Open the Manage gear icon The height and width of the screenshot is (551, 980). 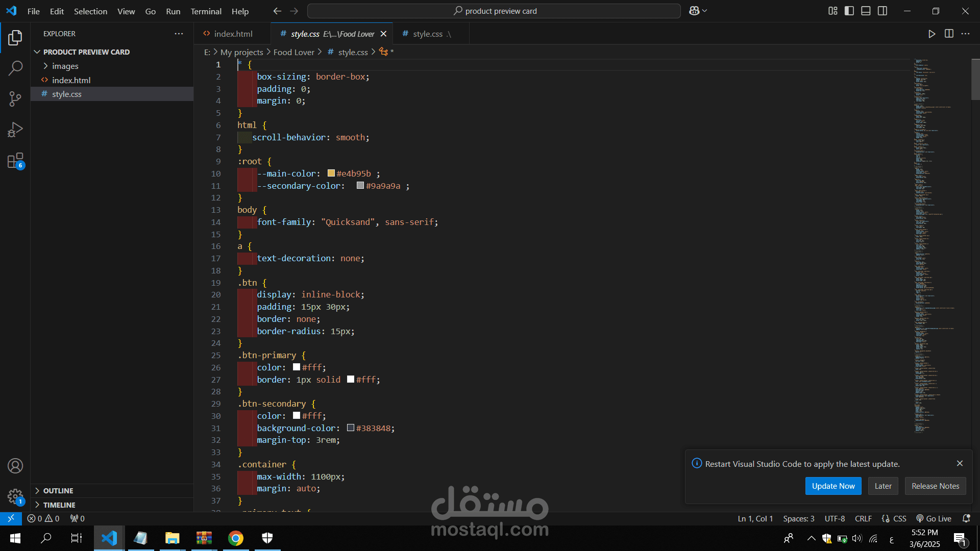click(x=15, y=496)
